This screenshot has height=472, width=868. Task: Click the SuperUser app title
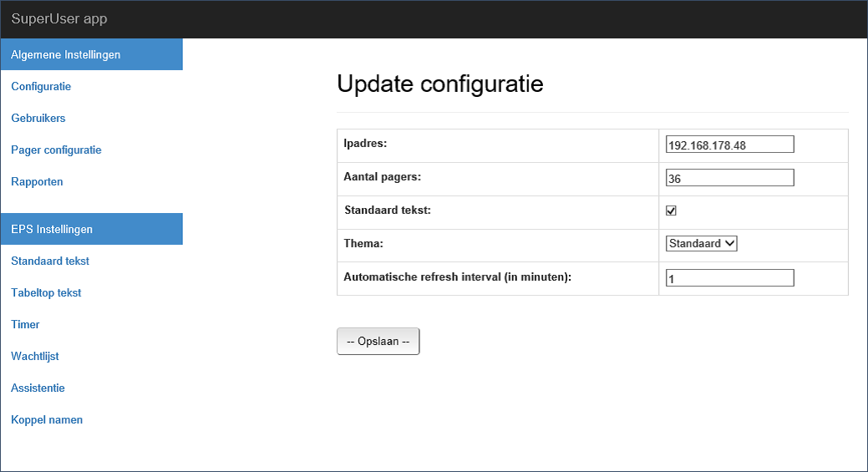click(x=59, y=19)
